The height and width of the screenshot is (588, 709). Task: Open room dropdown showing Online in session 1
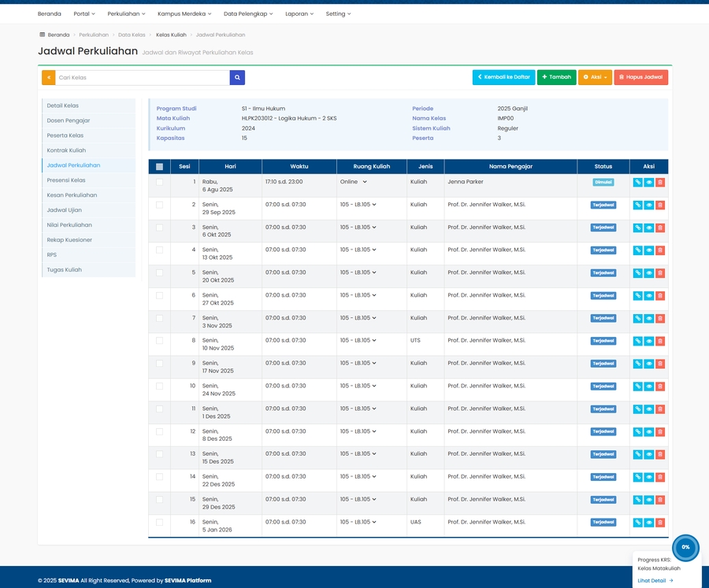click(354, 182)
